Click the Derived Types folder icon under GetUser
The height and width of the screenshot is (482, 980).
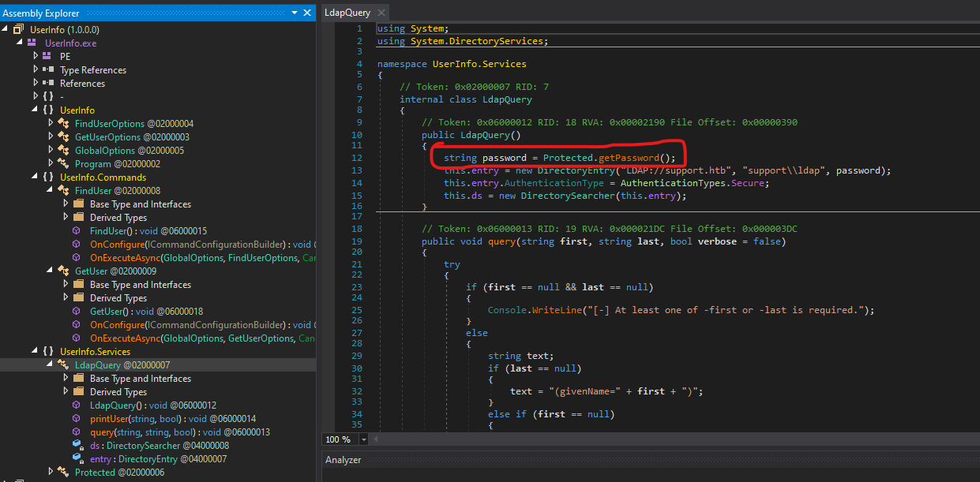[78, 298]
